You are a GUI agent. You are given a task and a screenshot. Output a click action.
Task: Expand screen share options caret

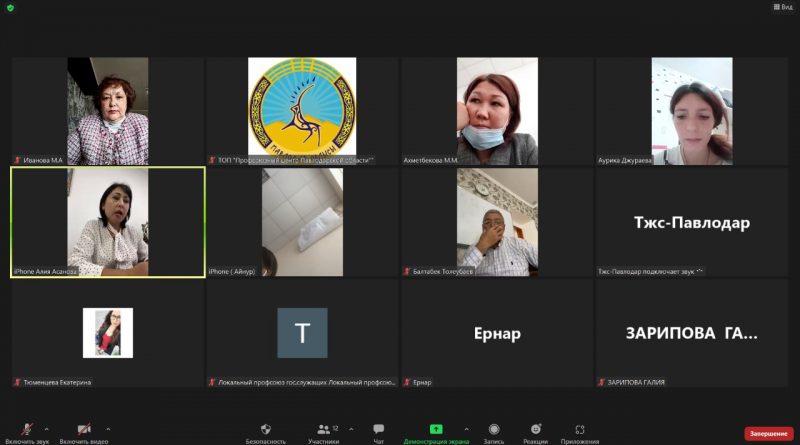[466, 429]
